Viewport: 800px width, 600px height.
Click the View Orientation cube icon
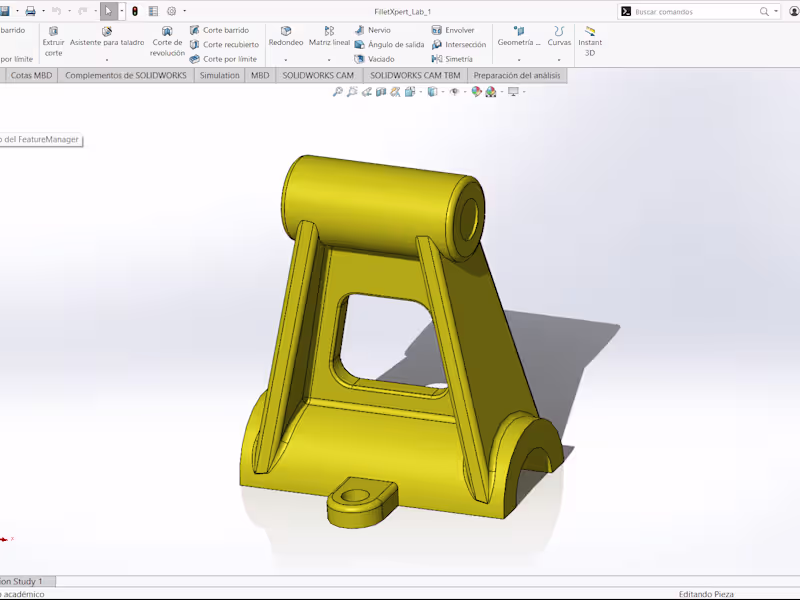coord(410,92)
